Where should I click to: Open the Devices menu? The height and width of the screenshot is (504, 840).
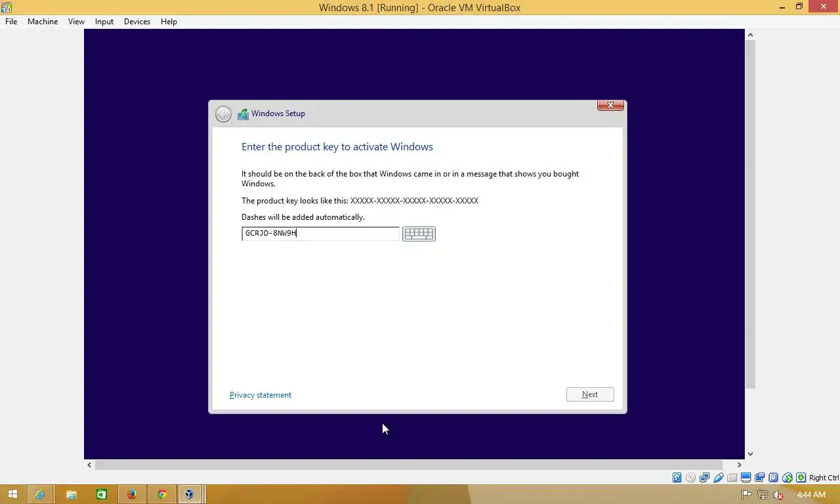tap(137, 22)
